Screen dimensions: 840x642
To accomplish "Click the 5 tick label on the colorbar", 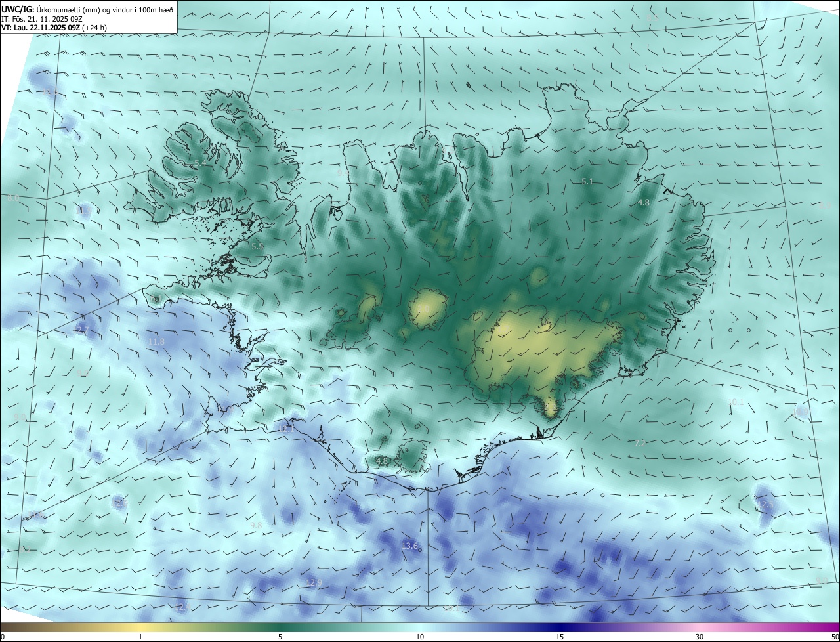I will pos(280,637).
